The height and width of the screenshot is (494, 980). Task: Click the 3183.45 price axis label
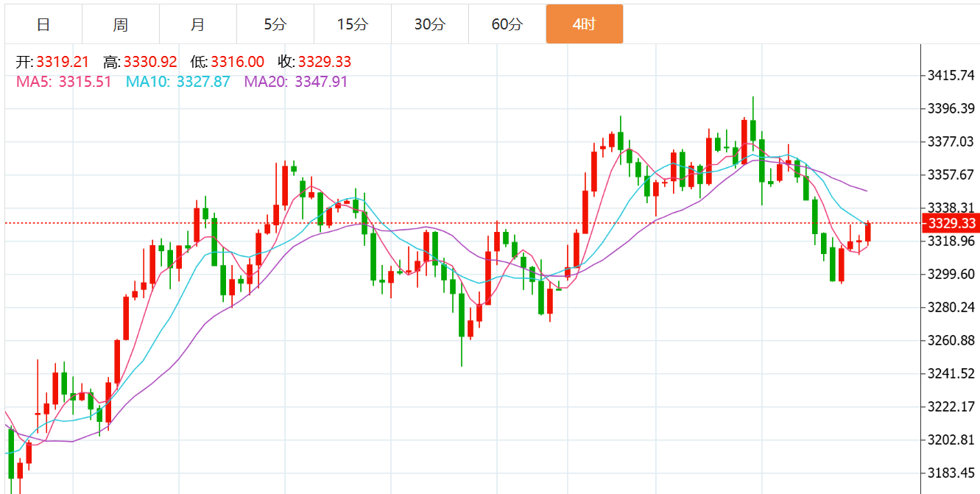click(x=951, y=473)
